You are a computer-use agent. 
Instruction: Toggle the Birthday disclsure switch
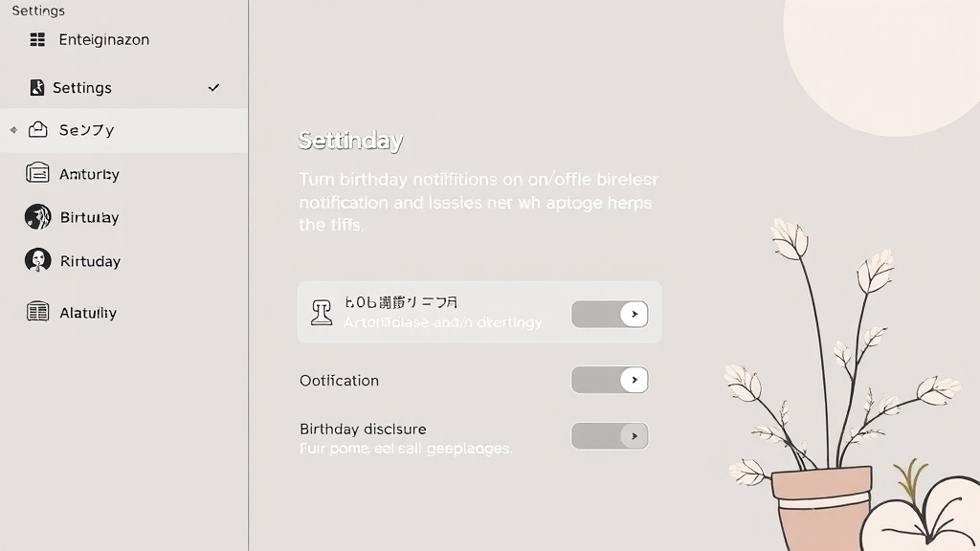(610, 436)
